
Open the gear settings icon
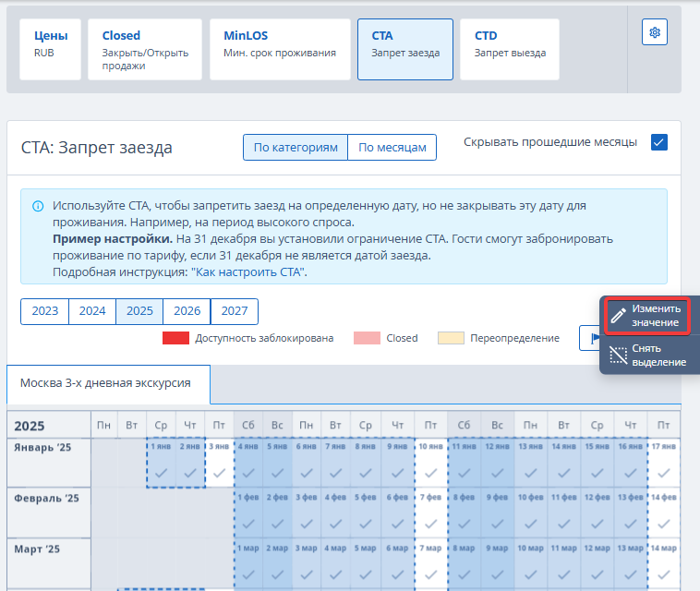tap(655, 32)
